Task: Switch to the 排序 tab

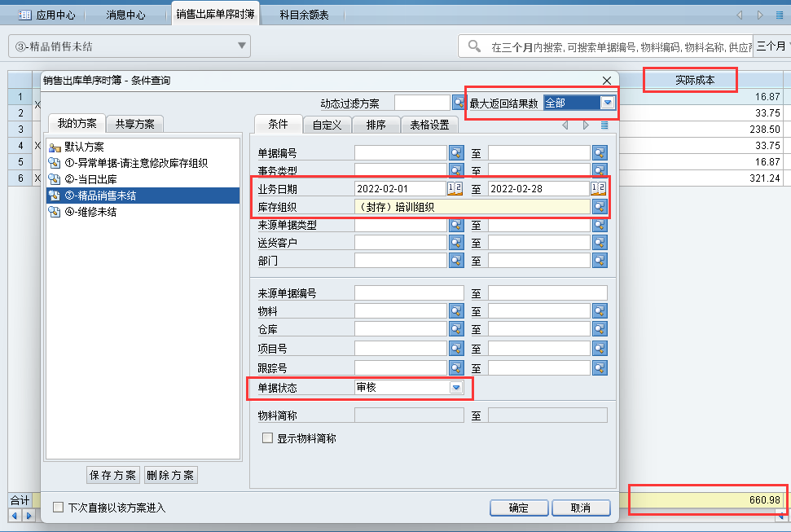Action: [376, 125]
